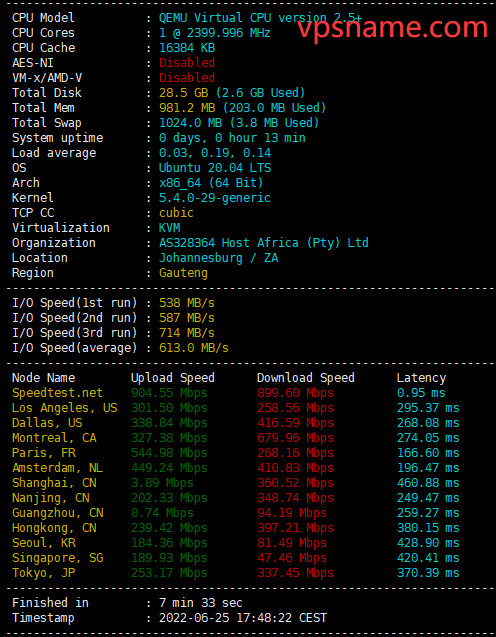Select the Tokyo, JP node name
This screenshot has width=496, height=637.
coord(44,574)
